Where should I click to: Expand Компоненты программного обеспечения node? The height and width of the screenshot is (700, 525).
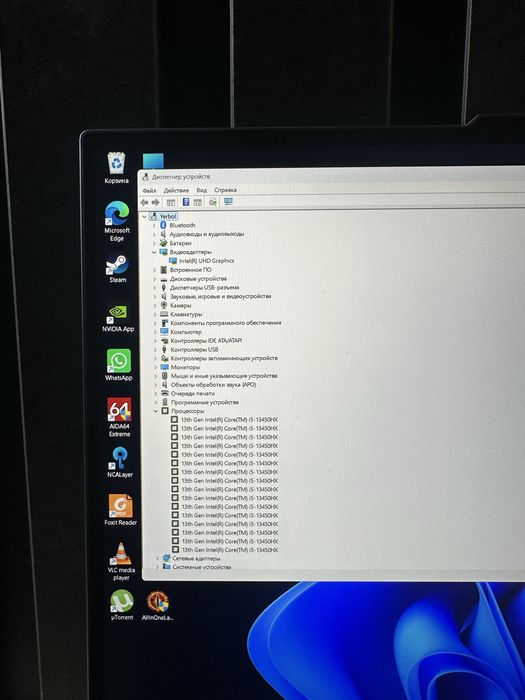coord(155,323)
